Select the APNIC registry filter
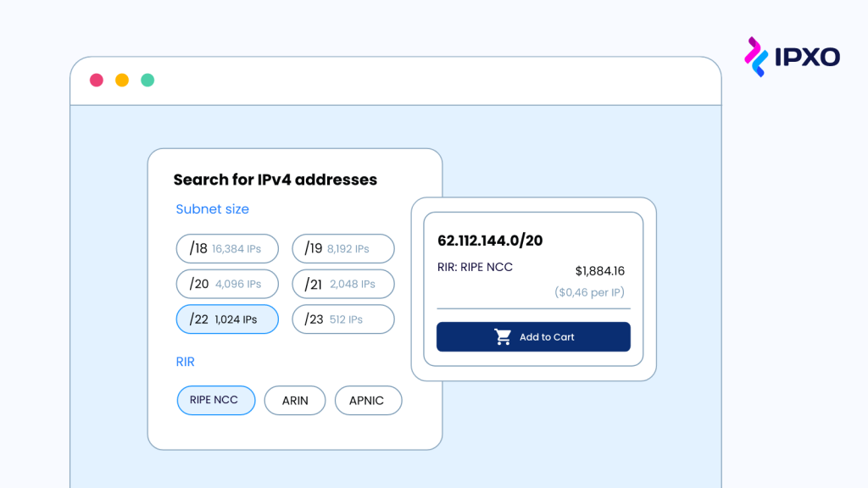 tap(368, 400)
